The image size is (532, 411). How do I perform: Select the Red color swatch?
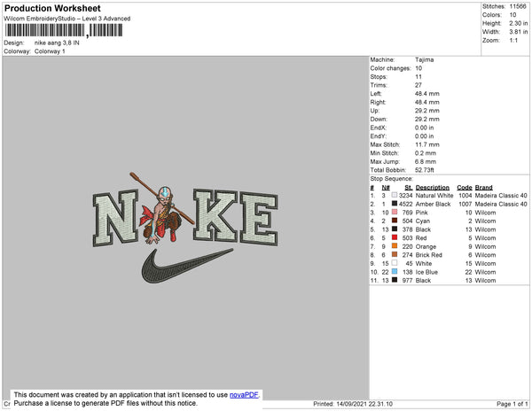(x=395, y=237)
